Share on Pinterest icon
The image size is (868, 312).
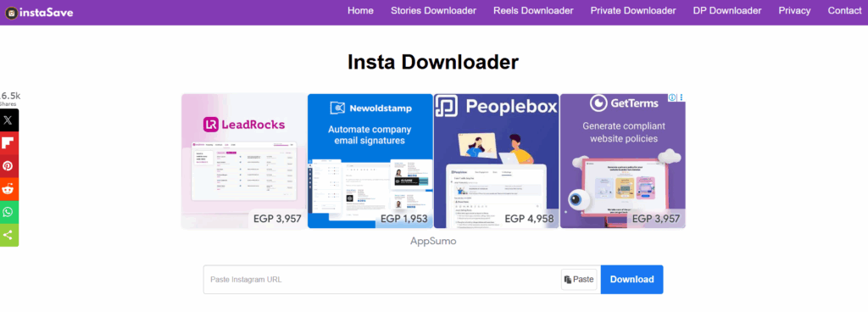tap(8, 166)
